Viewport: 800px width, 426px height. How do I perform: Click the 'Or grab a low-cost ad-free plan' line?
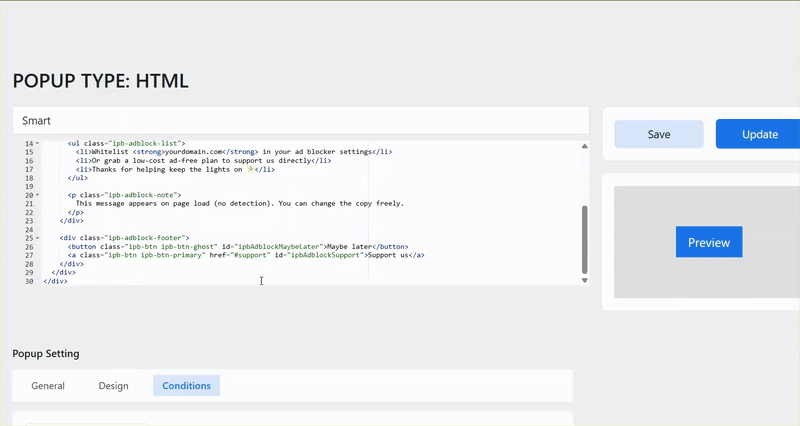[203, 161]
